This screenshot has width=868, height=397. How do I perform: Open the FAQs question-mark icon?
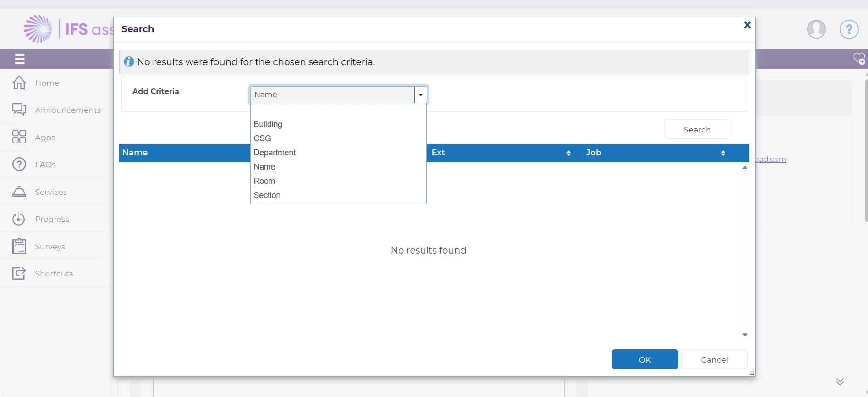[19, 165]
